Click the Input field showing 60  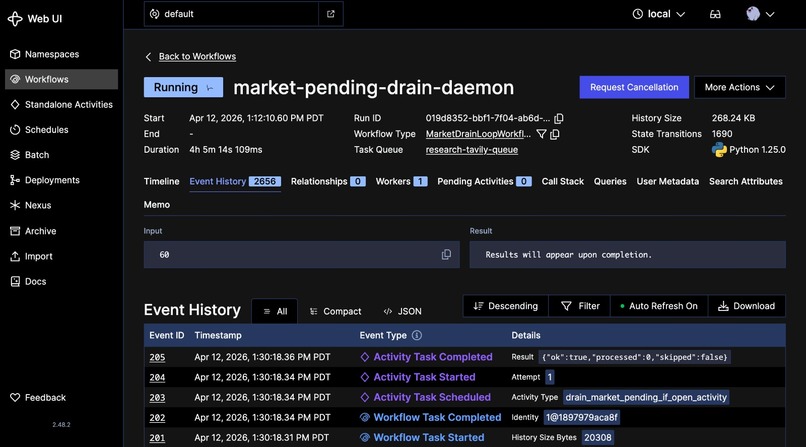(x=302, y=254)
